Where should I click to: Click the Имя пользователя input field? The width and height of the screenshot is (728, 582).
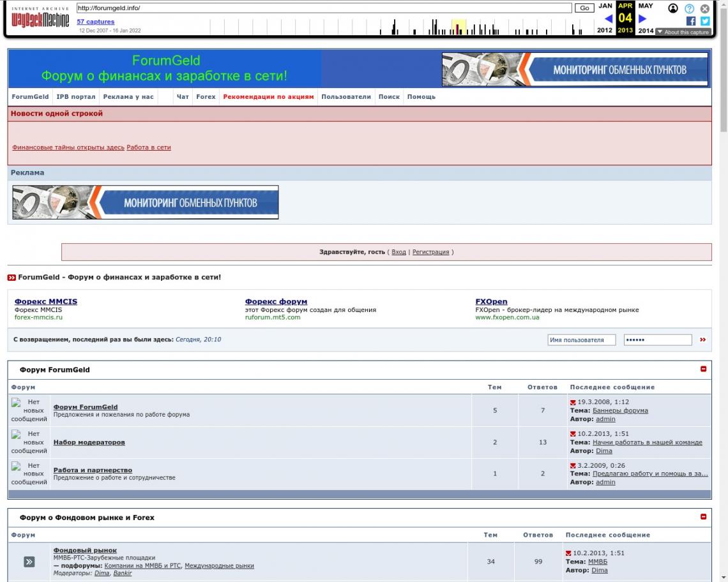tap(582, 340)
